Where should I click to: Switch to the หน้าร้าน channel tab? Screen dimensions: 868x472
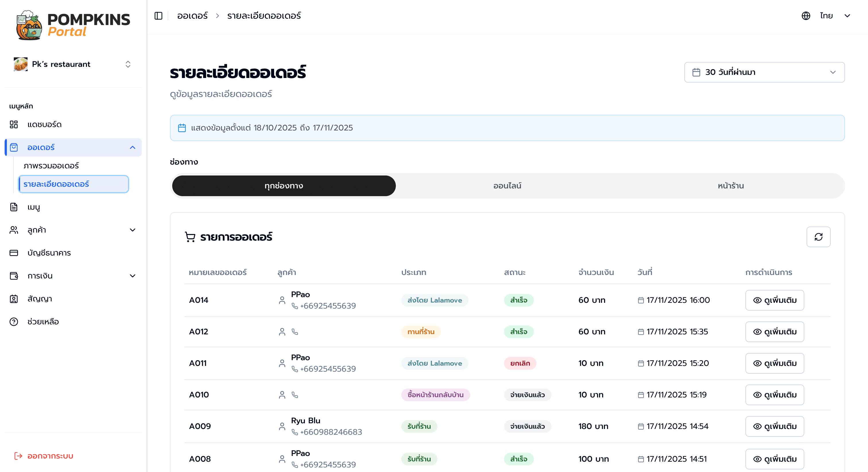tap(731, 186)
